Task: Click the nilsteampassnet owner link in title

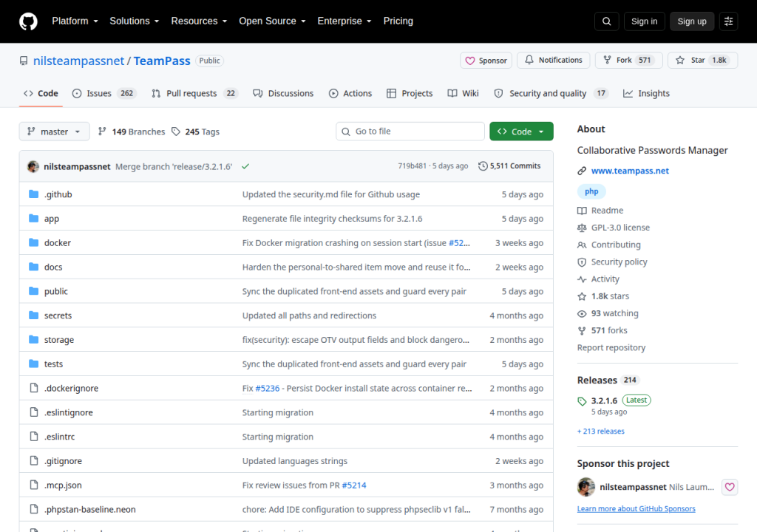Action: click(x=78, y=61)
